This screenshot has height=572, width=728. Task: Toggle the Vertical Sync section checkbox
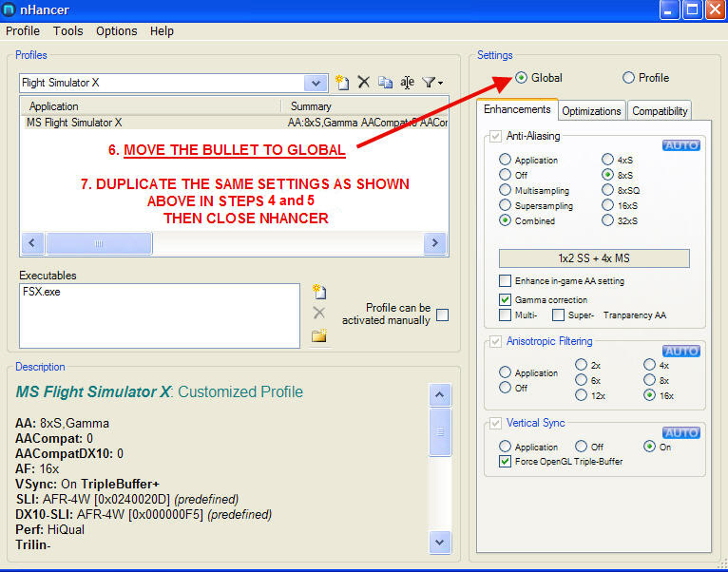point(495,423)
